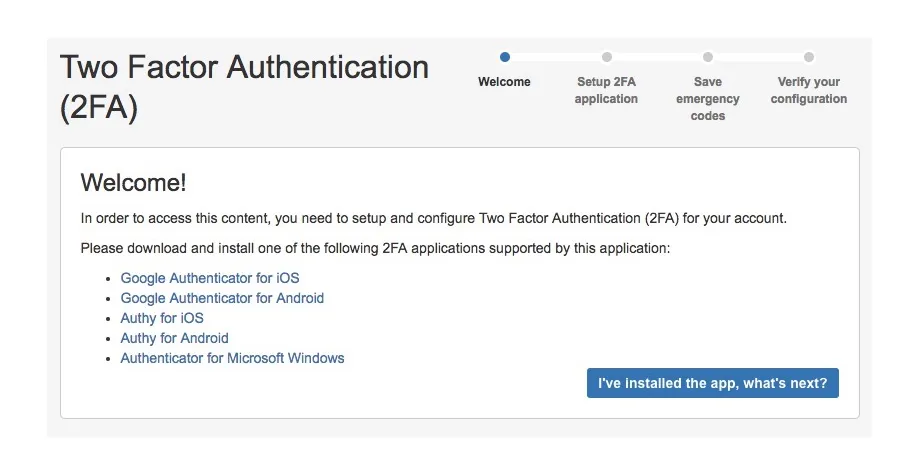Click "I've installed the app, what's next?" button
Viewport: 920px width, 450px height.
712,383
